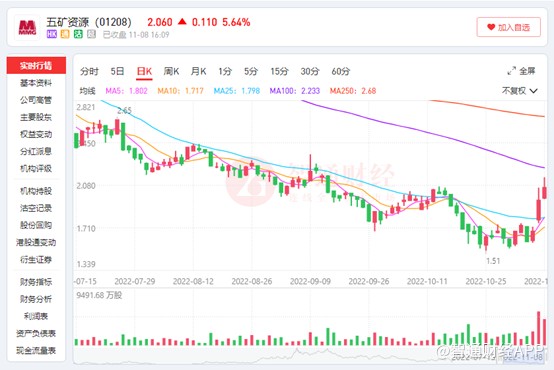Click MA100 purple legend label
554x370 pixels.
pyautogui.click(x=295, y=91)
